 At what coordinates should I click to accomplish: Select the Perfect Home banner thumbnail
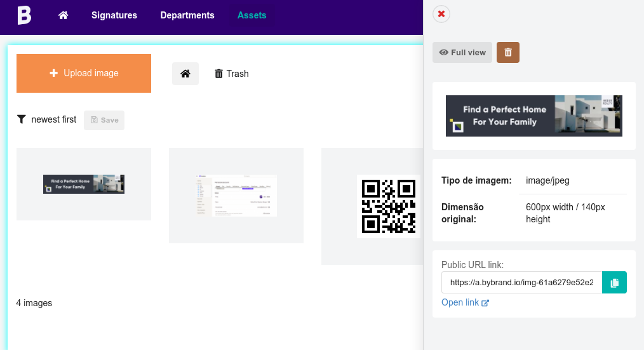(x=84, y=184)
